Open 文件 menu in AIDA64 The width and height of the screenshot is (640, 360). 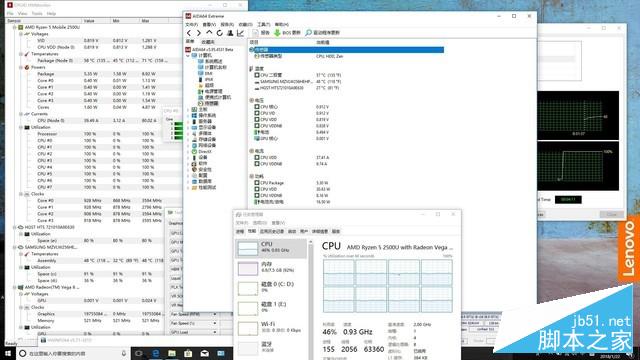(191, 24)
